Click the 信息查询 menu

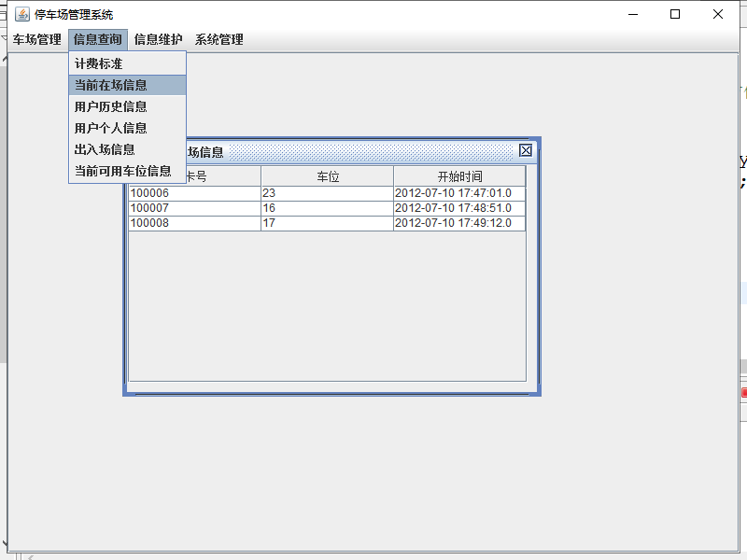tap(98, 39)
